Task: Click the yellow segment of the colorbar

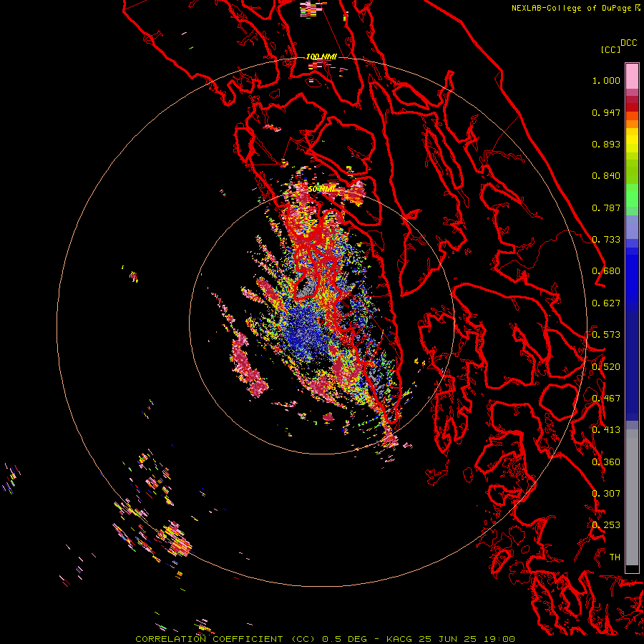Action: [x=632, y=142]
